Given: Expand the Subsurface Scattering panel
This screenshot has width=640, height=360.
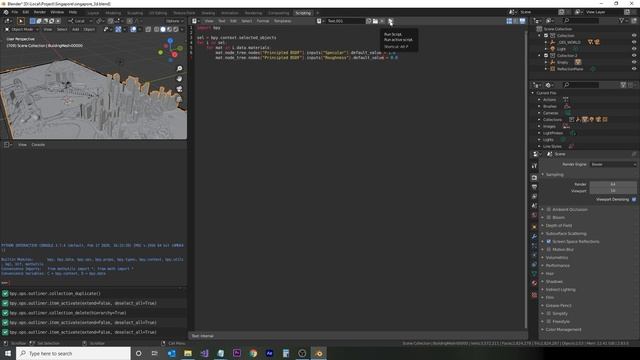Looking at the screenshot, I should (x=566, y=233).
